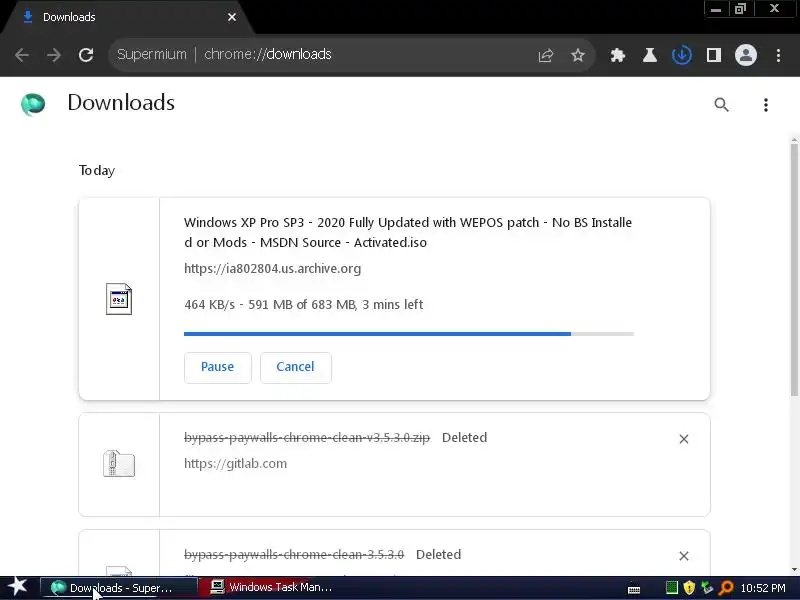The width and height of the screenshot is (800, 600).
Task: Click the orange magnifier tray icon
Action: (x=726, y=588)
